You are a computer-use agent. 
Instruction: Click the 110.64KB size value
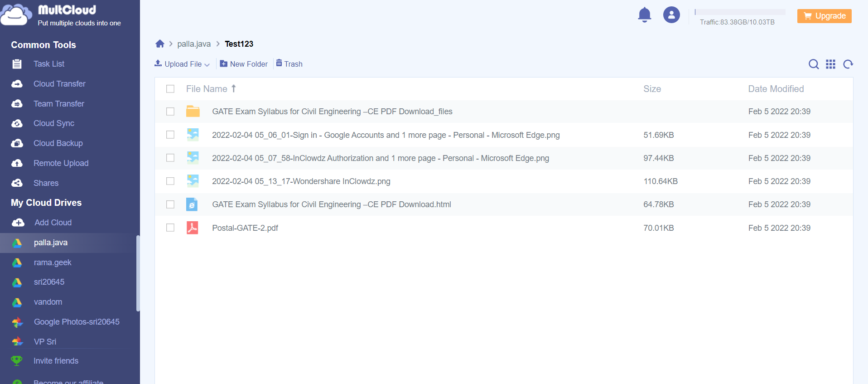(x=661, y=181)
